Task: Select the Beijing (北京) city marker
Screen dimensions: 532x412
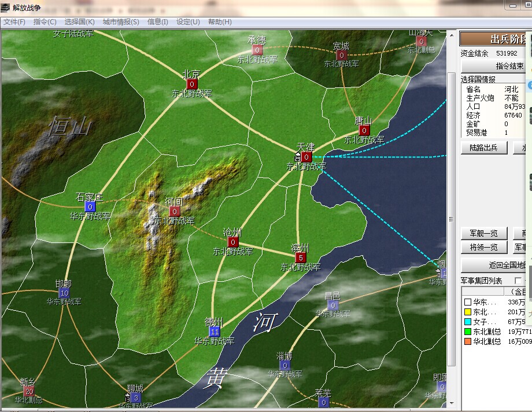Action: click(191, 84)
